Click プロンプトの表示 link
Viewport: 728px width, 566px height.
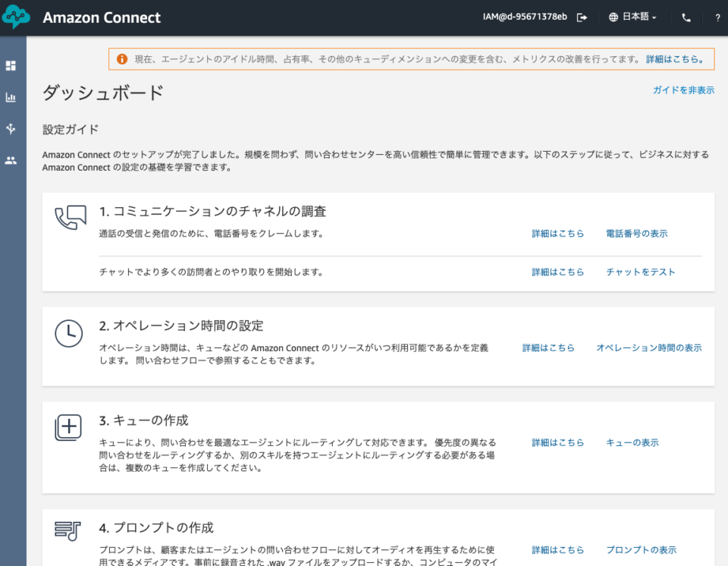coord(642,550)
